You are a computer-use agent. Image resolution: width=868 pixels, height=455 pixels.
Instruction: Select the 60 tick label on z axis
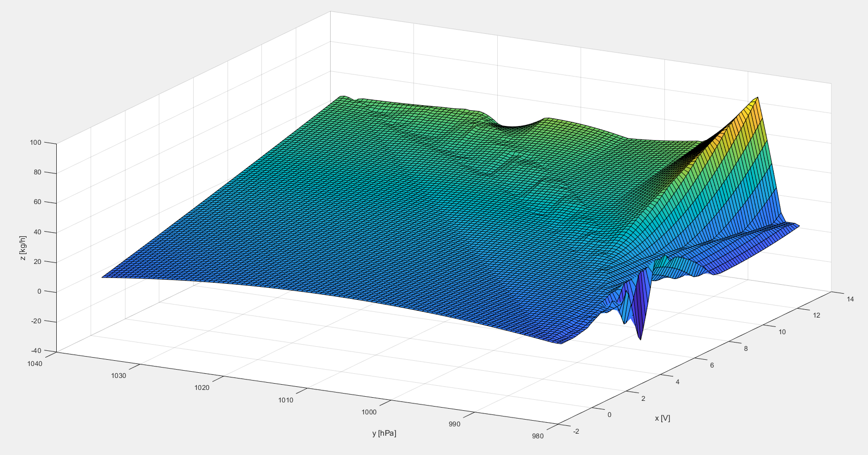coord(38,202)
